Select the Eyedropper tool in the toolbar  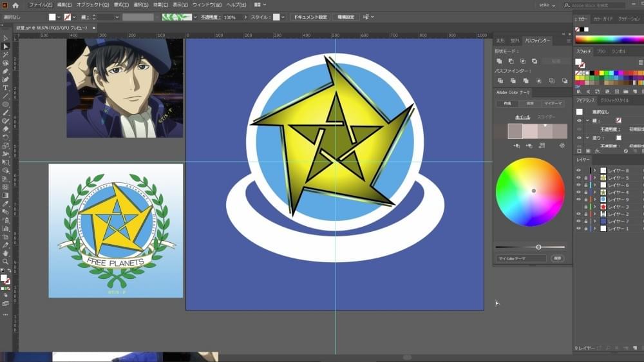point(6,204)
